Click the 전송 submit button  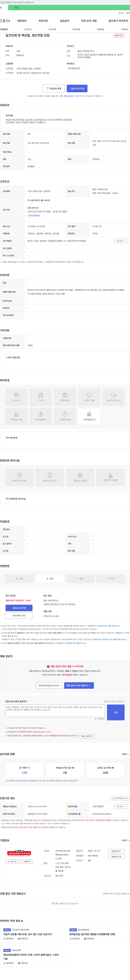[x=116, y=712]
